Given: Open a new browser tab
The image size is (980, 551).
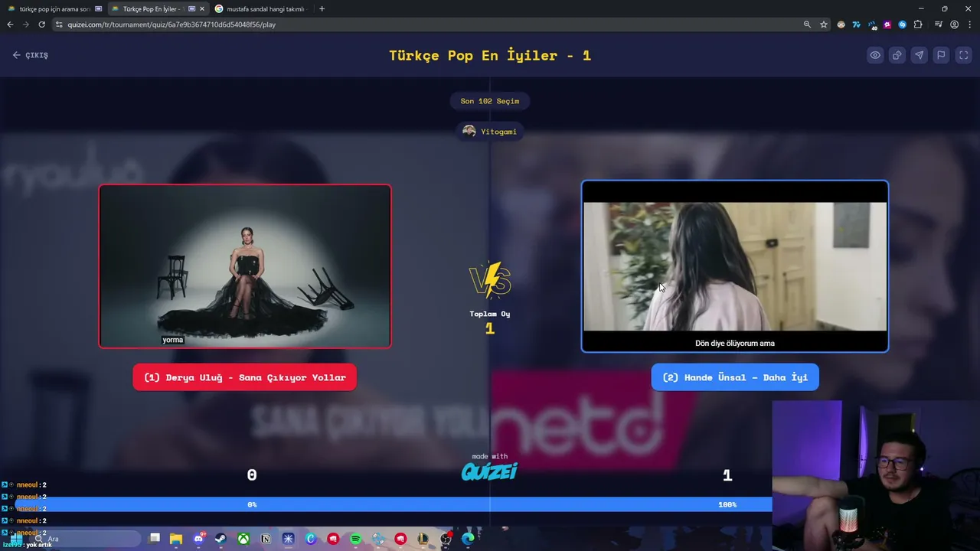Looking at the screenshot, I should (322, 9).
